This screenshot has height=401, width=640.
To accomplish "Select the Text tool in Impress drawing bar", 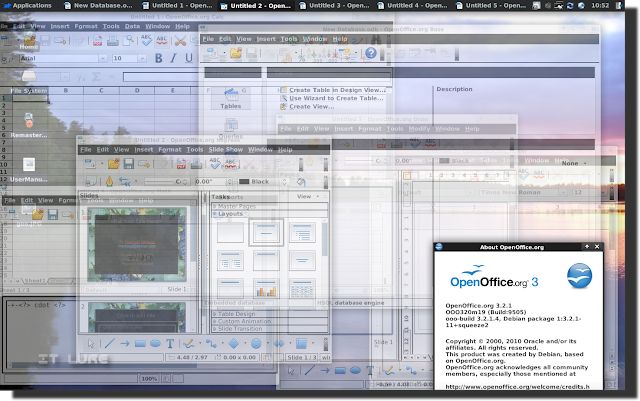I will (170, 344).
